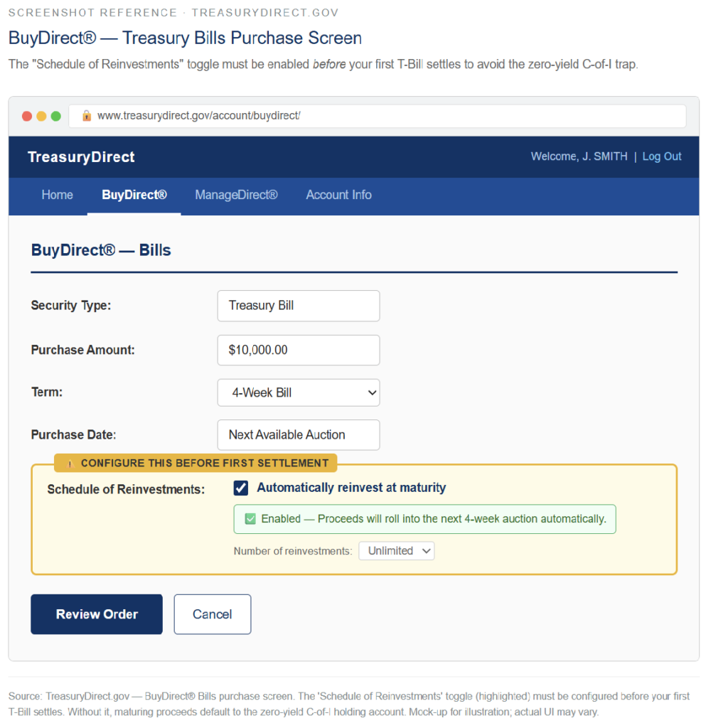Expand the Purchase Date selector

tap(298, 435)
